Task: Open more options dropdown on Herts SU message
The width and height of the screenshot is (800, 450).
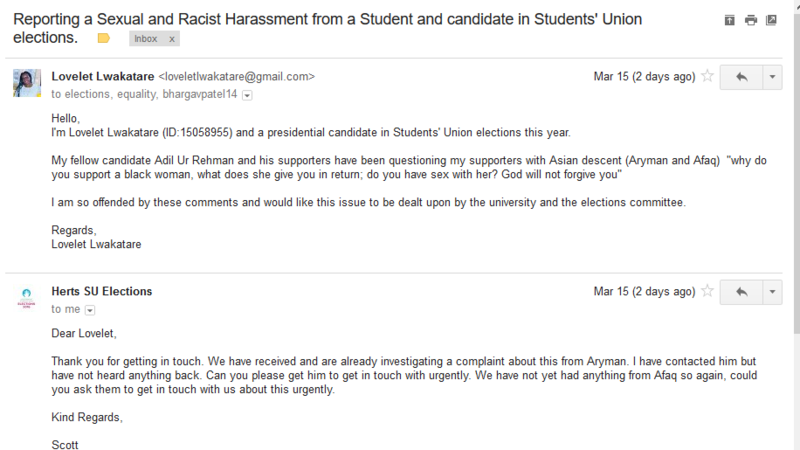Action: click(x=772, y=292)
